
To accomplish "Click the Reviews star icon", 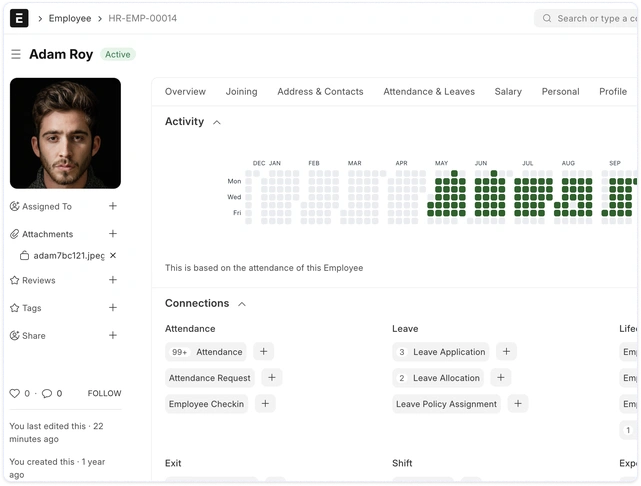I will point(14,280).
